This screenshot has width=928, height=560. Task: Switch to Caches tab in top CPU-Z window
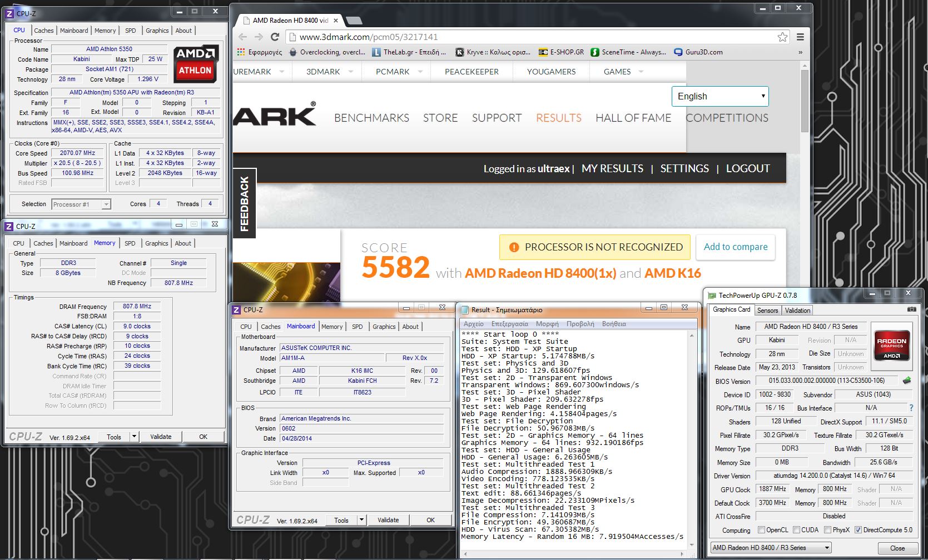(44, 31)
